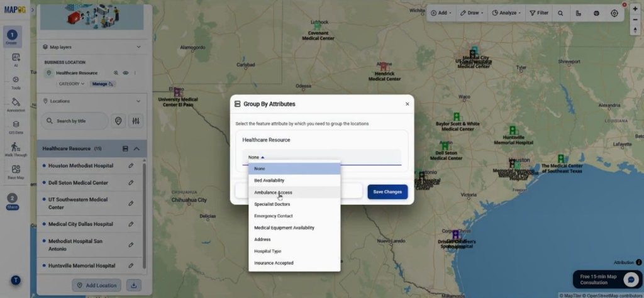Open the Analyze dropdown in map toolbar

pos(506,13)
